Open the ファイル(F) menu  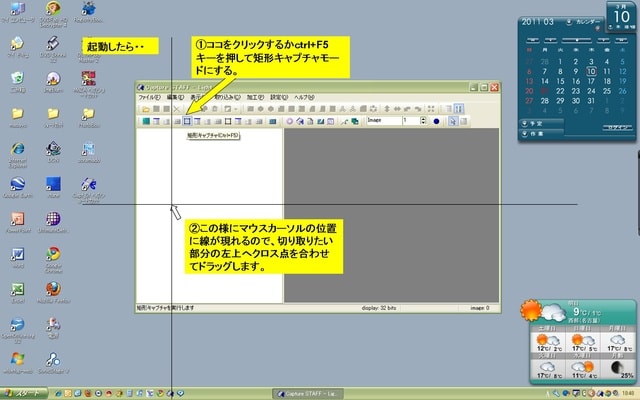point(149,98)
